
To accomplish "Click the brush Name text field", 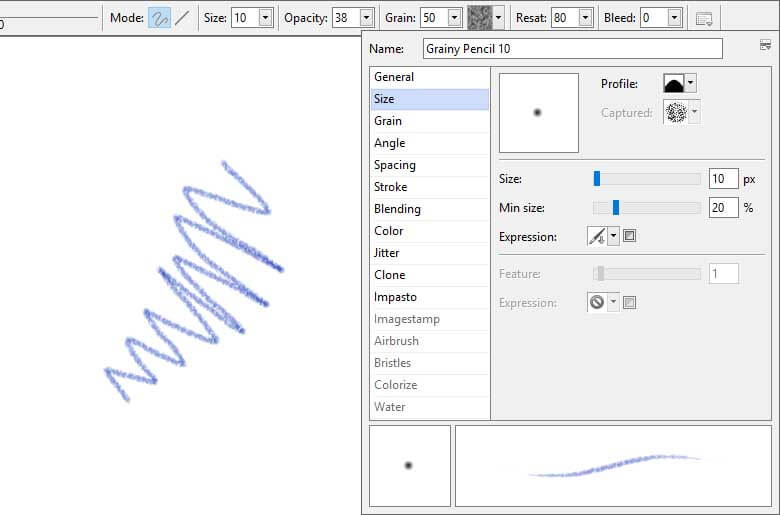I will (571, 49).
